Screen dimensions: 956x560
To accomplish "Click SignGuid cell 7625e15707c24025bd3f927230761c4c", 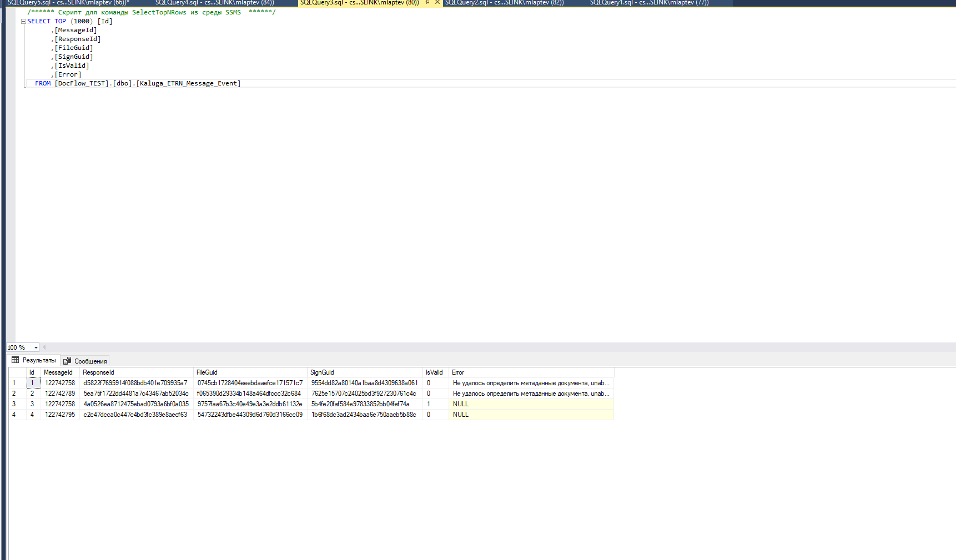I will pyautogui.click(x=365, y=393).
